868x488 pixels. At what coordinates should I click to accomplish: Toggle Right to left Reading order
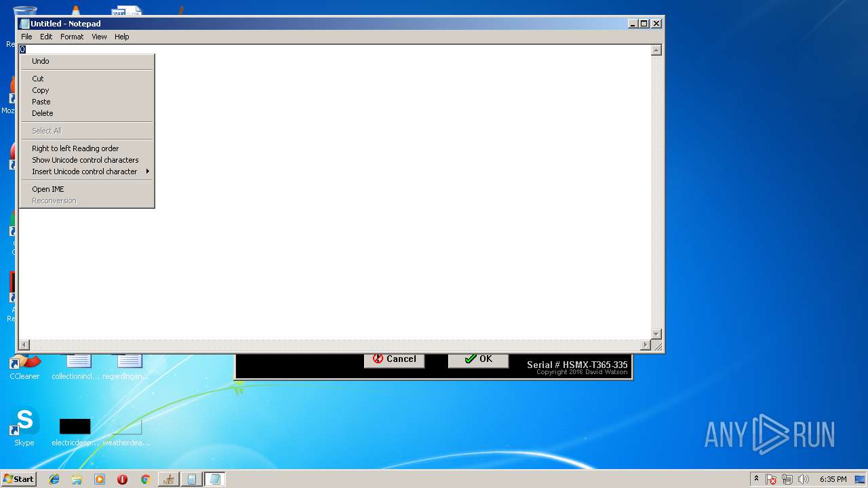(x=87, y=148)
